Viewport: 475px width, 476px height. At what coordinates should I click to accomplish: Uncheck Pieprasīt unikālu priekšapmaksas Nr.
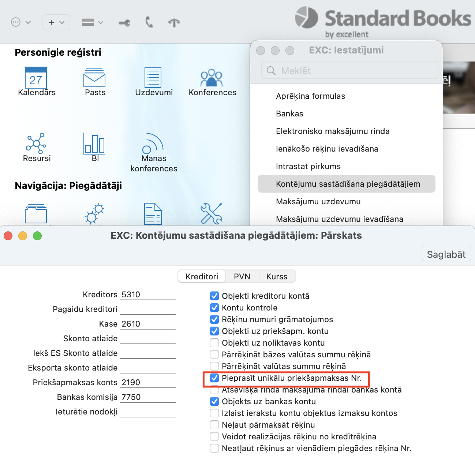214,378
